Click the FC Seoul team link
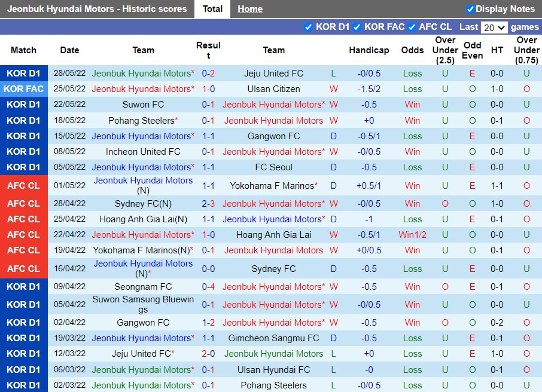 (x=273, y=167)
